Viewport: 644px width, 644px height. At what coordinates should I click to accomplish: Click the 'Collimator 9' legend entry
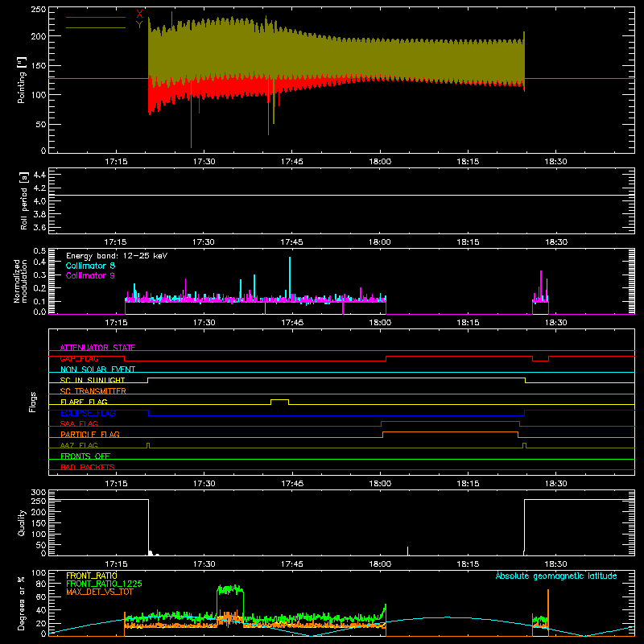pos(90,275)
